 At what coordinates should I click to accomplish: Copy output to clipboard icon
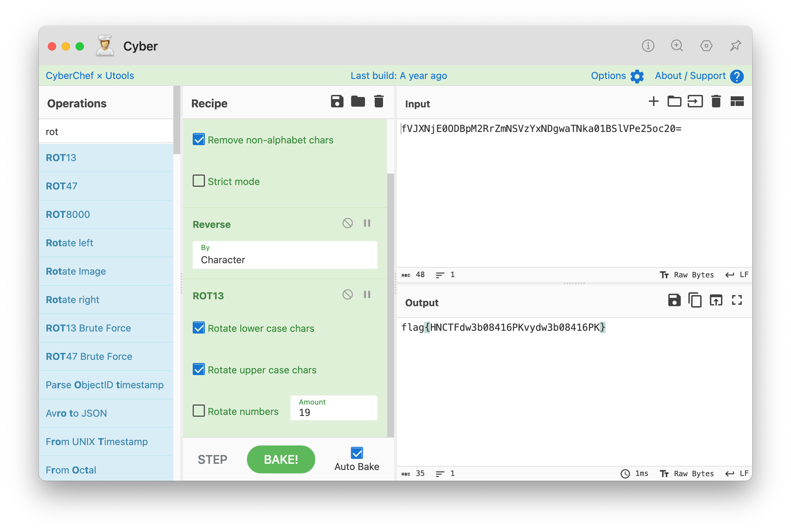[695, 300]
